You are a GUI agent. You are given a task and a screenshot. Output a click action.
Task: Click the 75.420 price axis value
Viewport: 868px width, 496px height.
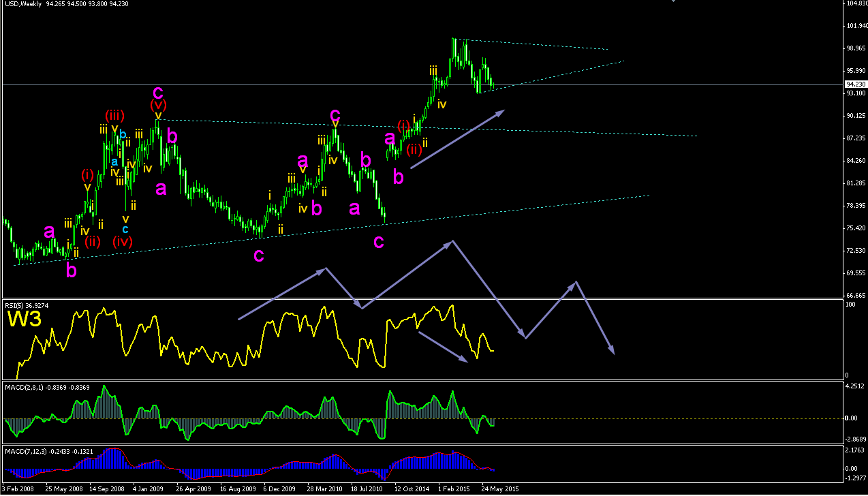coord(855,228)
